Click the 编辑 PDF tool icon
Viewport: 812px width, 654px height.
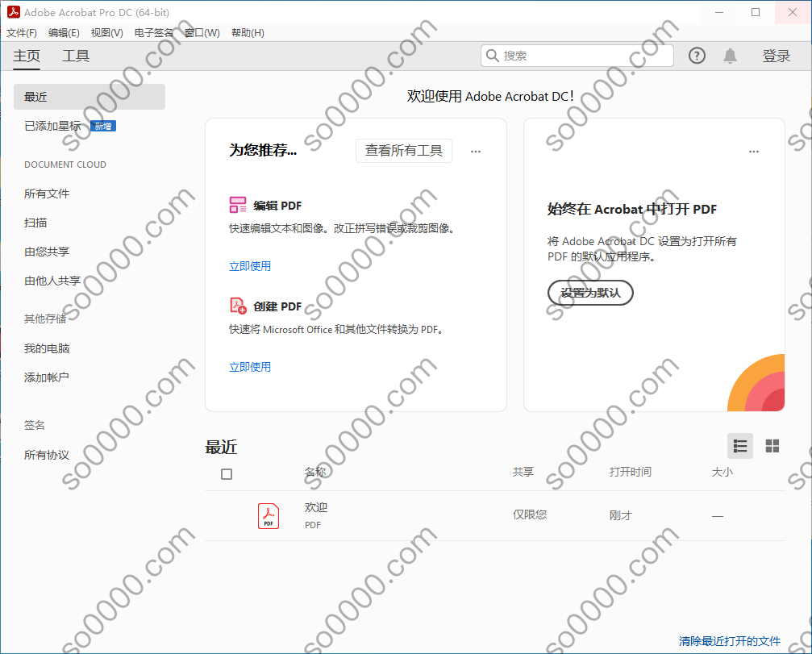[x=238, y=205]
